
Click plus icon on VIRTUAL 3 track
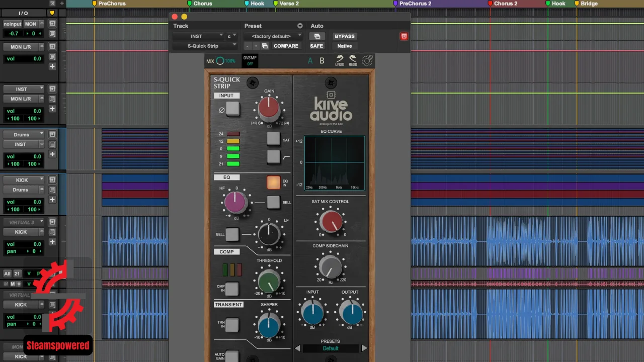coord(52,242)
